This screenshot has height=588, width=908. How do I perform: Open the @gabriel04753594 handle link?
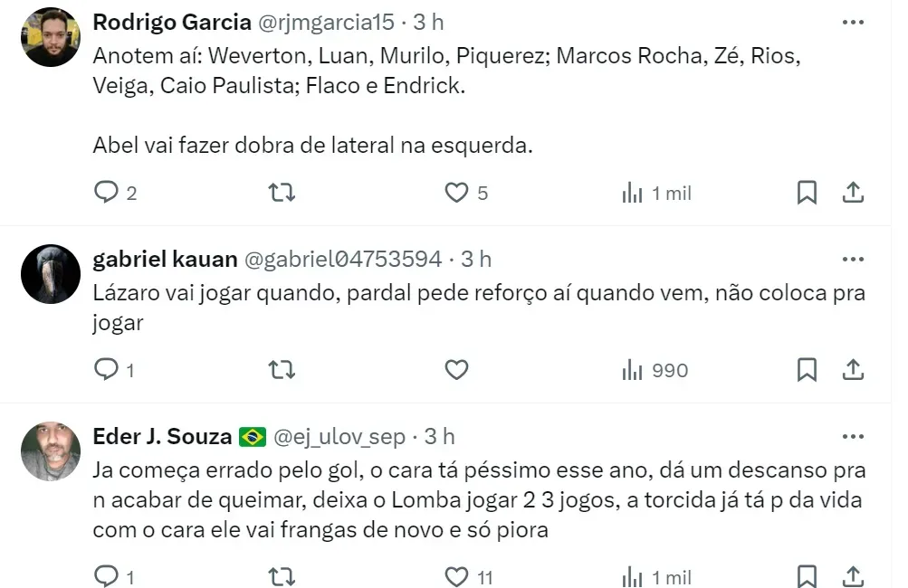pos(344,259)
